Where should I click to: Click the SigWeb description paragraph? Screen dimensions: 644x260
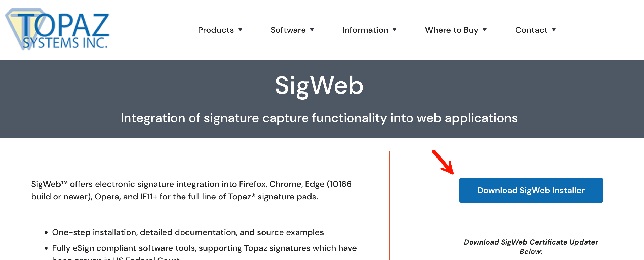pyautogui.click(x=192, y=190)
